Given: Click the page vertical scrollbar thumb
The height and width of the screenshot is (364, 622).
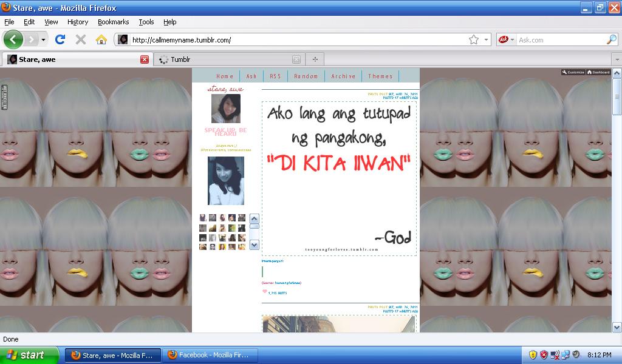Looking at the screenshot, I should click(617, 96).
